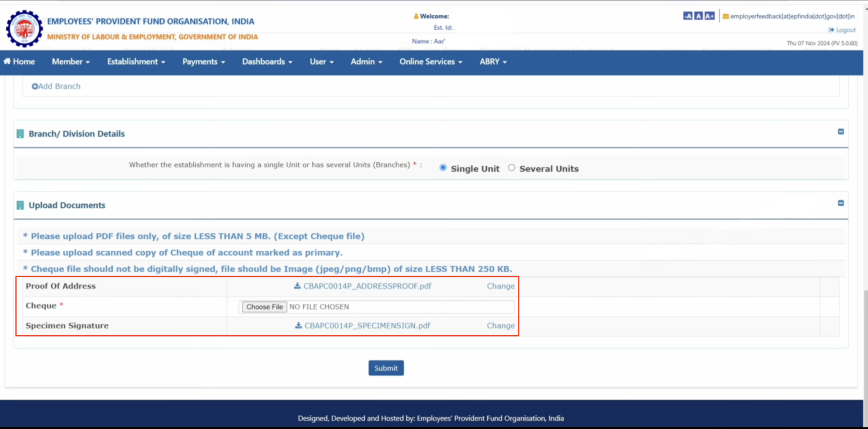The image size is (868, 429).
Task: Click the employer feedback email envelope icon
Action: 726,16
